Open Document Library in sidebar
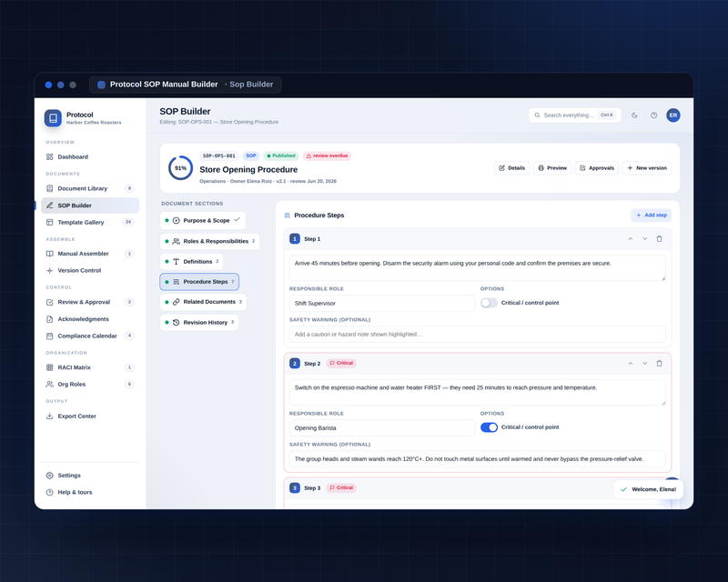Image resolution: width=728 pixels, height=582 pixels. [90, 188]
